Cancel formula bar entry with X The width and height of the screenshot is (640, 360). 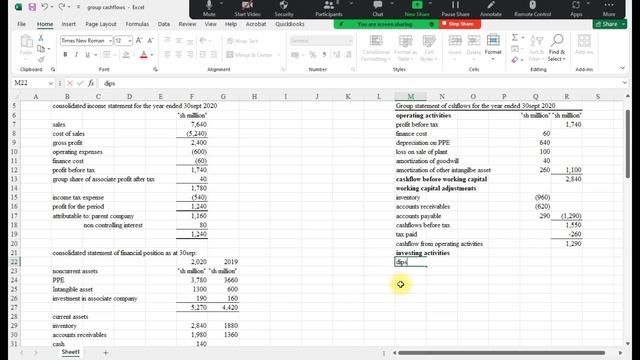70,83
